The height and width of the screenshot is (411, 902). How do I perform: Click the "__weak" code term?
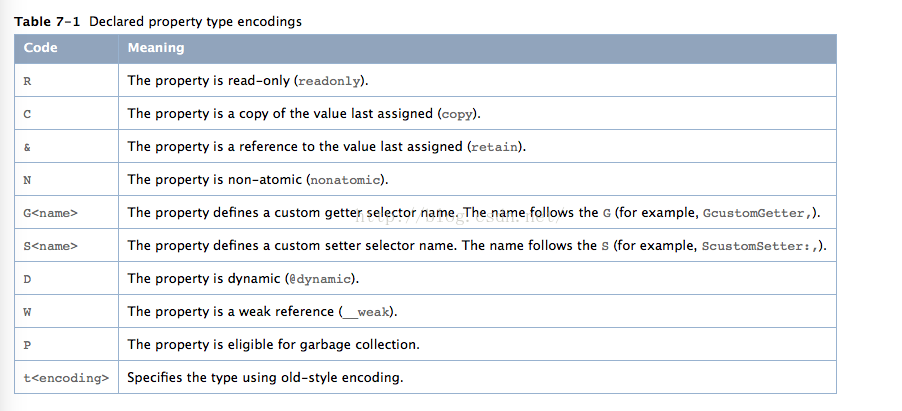[x=369, y=312]
